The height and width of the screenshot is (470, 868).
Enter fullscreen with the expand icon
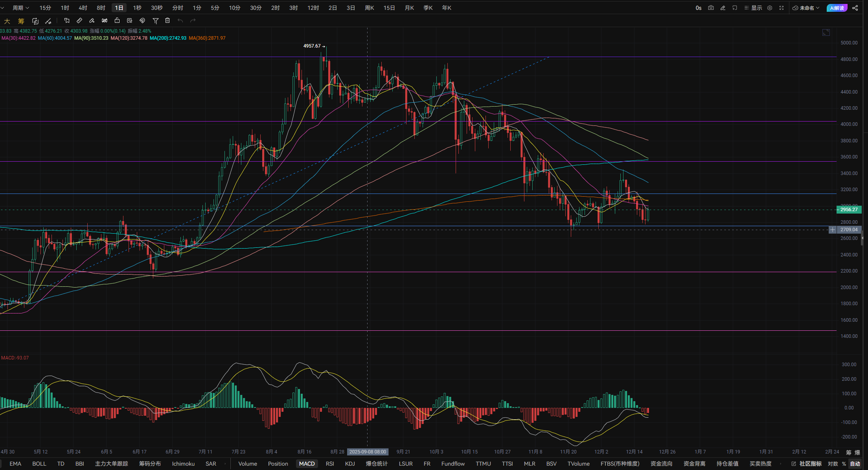click(x=782, y=8)
